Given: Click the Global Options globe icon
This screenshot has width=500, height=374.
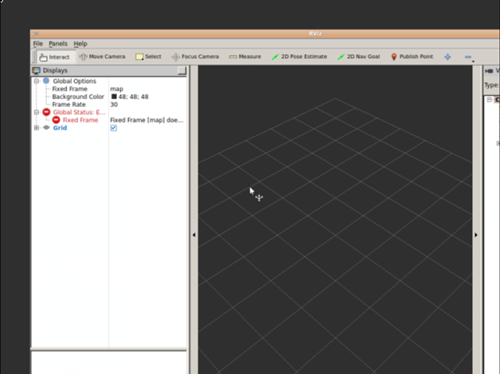Looking at the screenshot, I should [46, 81].
